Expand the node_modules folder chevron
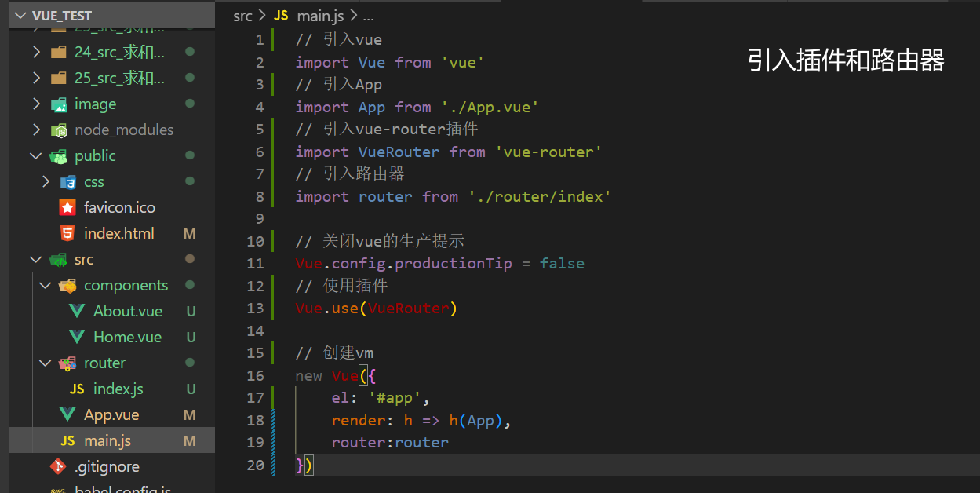980x493 pixels. (x=36, y=130)
